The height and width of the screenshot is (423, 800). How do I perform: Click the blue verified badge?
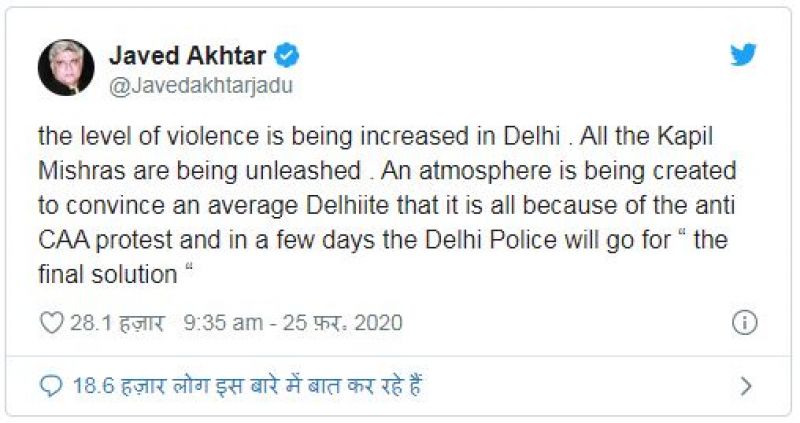(288, 56)
